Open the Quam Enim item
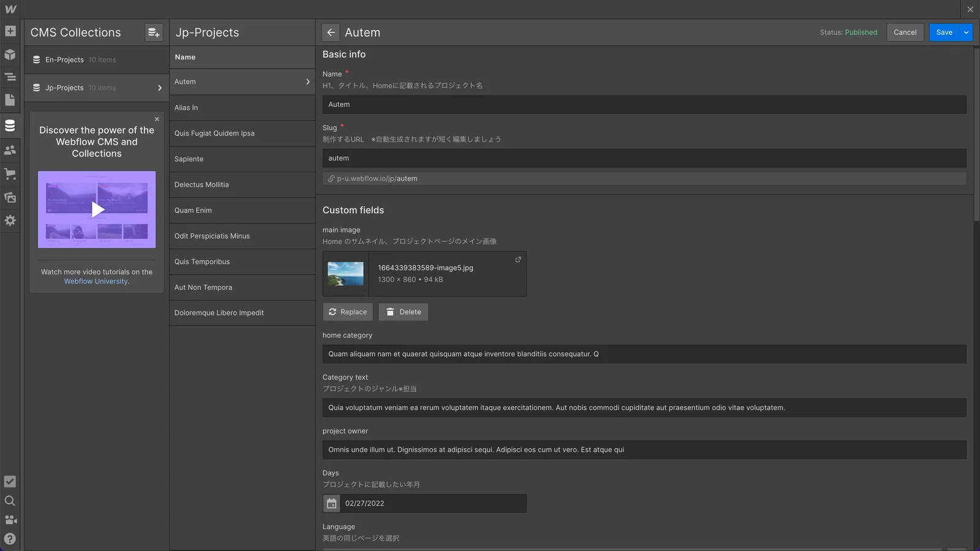This screenshot has height=551, width=980. (242, 211)
